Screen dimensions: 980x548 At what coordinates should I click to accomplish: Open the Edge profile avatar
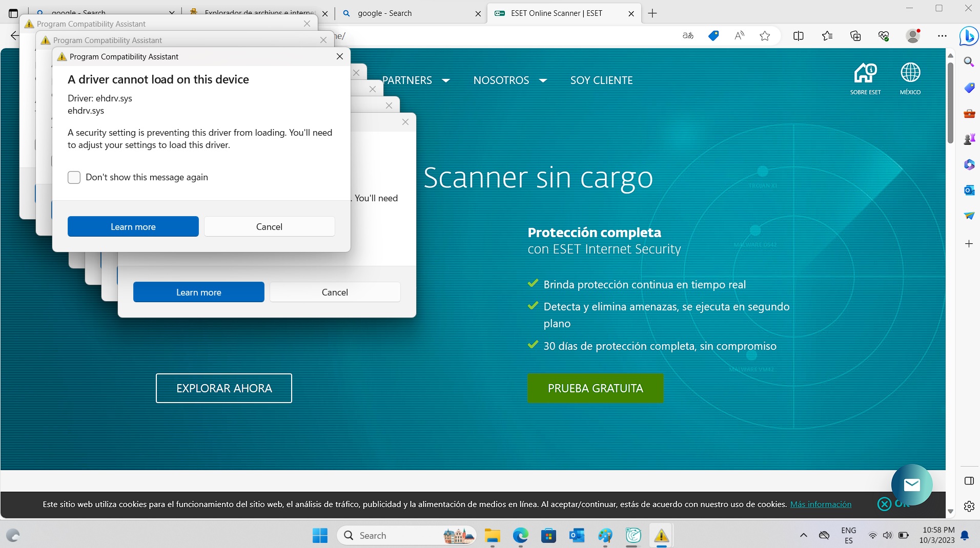913,36
